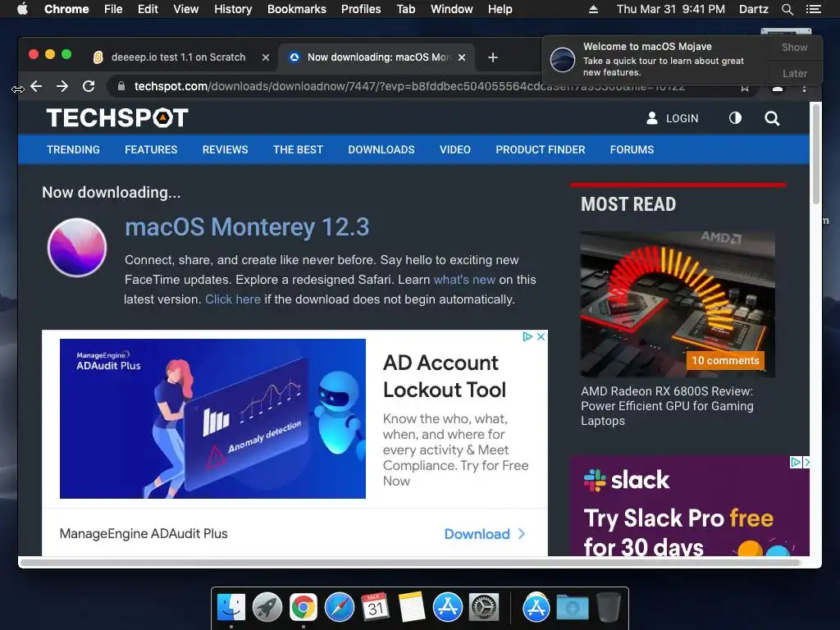Click the LOGIN button
The width and height of the screenshot is (840, 630).
[x=673, y=118]
